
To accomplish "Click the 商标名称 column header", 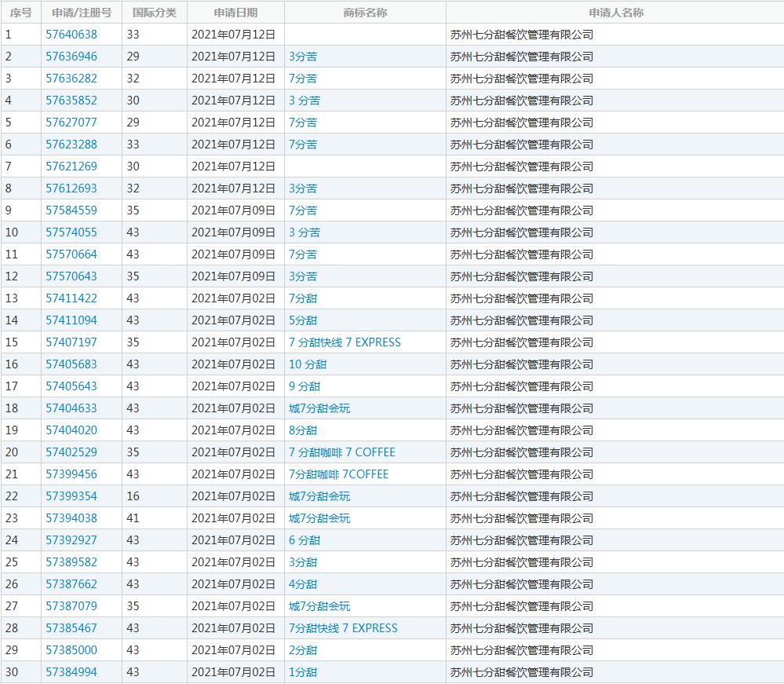I will pos(365,13).
